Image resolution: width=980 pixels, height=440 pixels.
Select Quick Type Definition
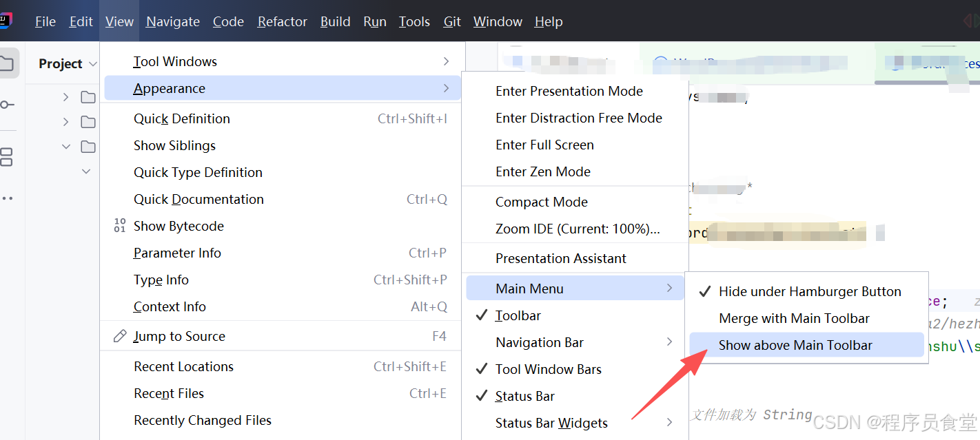pyautogui.click(x=283, y=172)
